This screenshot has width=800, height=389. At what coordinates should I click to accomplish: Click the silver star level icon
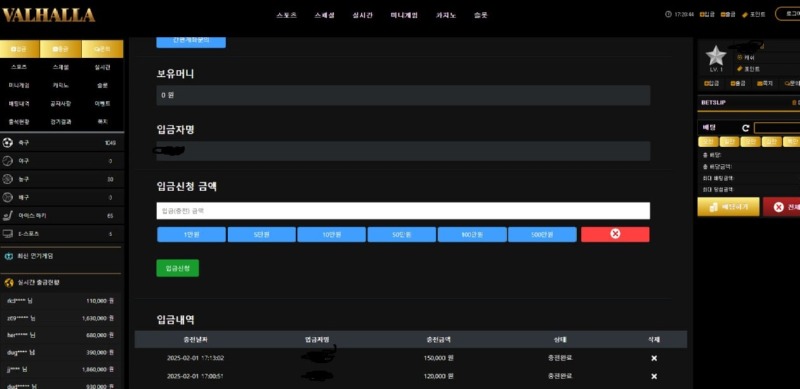[x=716, y=56]
